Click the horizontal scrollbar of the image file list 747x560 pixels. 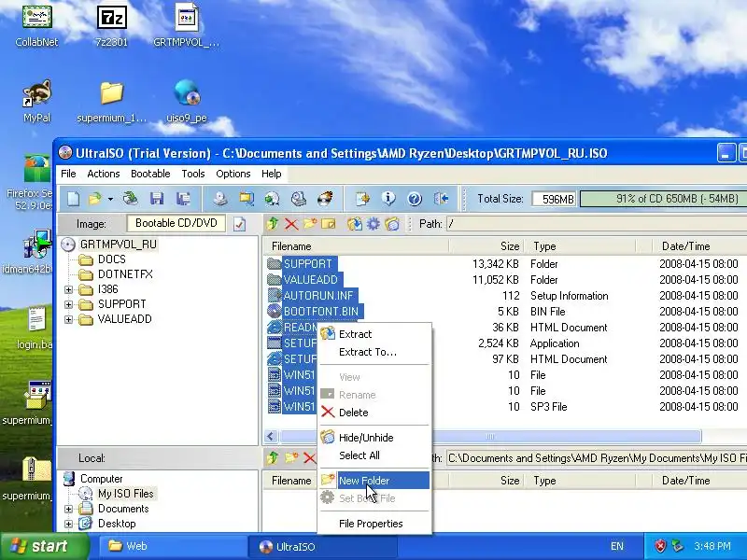(x=490, y=436)
